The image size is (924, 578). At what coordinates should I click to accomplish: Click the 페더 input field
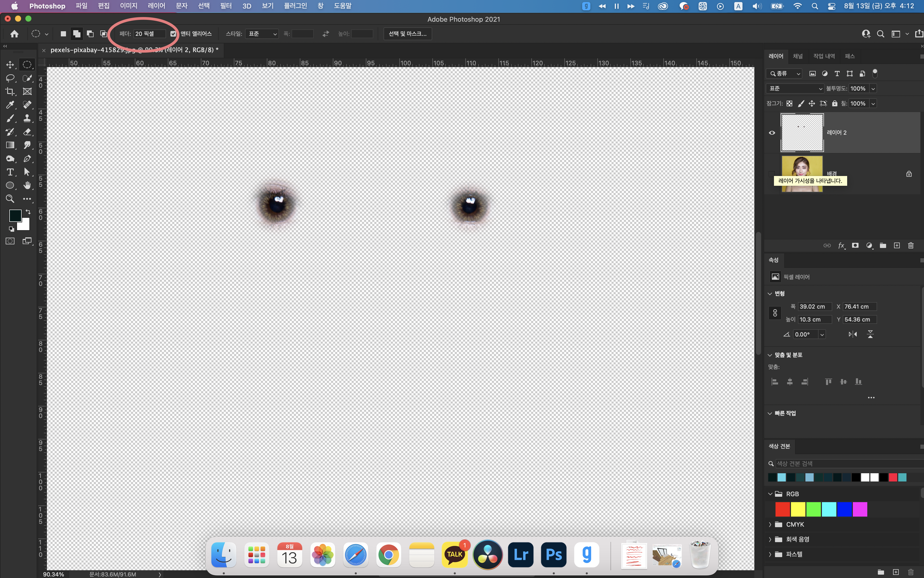pos(150,34)
